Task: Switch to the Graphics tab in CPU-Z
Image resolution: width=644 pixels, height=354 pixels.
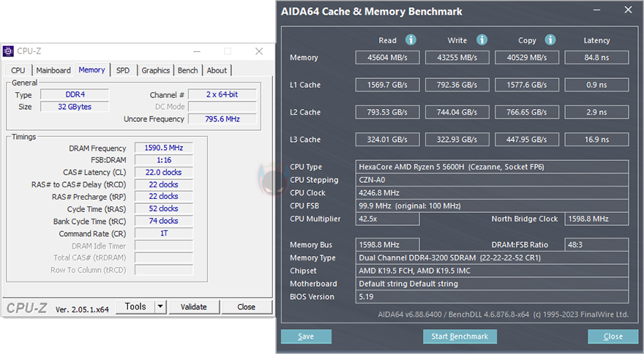Action: (156, 70)
